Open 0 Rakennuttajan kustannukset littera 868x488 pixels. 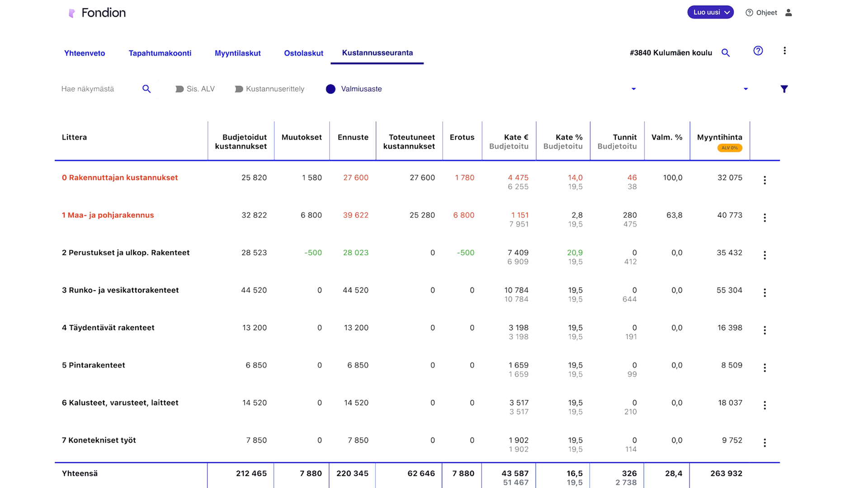[x=120, y=178]
